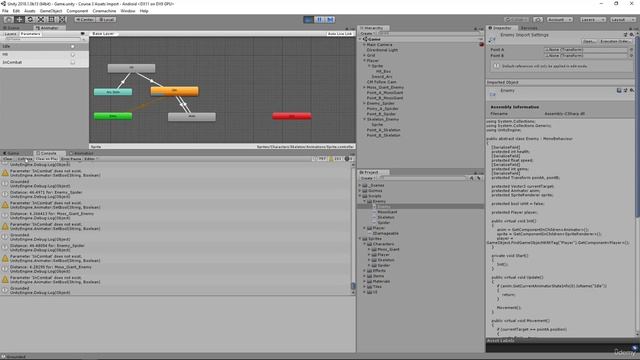Viewport: 640px width, 360px height.
Task: Click the console Clear button
Action: tap(8, 159)
